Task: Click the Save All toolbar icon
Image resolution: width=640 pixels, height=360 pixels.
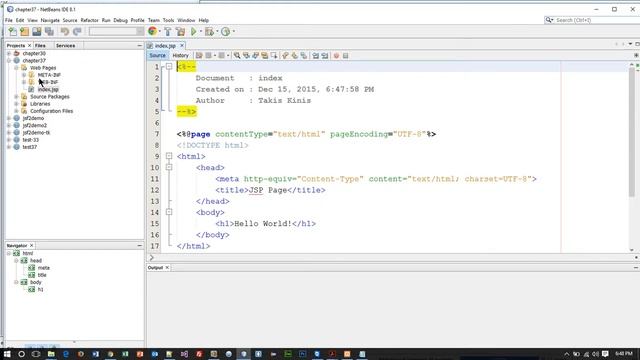Action: (x=49, y=31)
